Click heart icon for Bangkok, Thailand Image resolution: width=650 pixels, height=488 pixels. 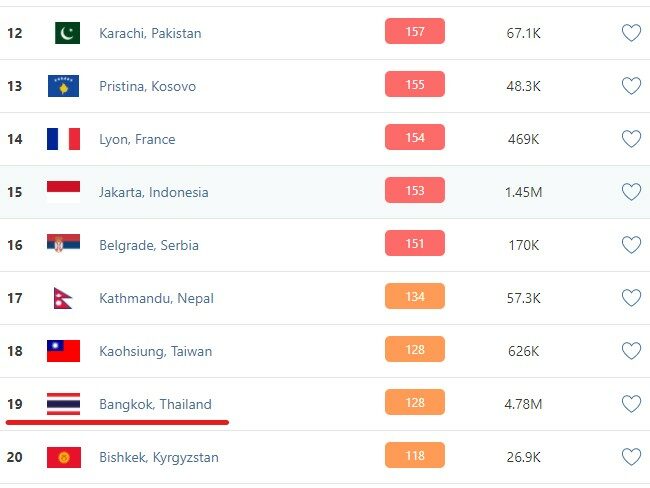pyautogui.click(x=631, y=404)
